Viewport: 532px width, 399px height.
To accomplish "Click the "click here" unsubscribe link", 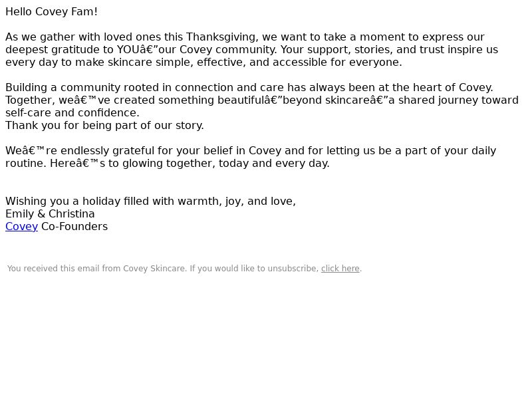I will click(340, 269).
